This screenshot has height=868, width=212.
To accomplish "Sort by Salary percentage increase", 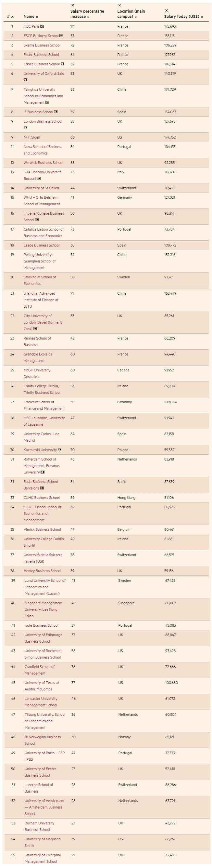I will [87, 14].
